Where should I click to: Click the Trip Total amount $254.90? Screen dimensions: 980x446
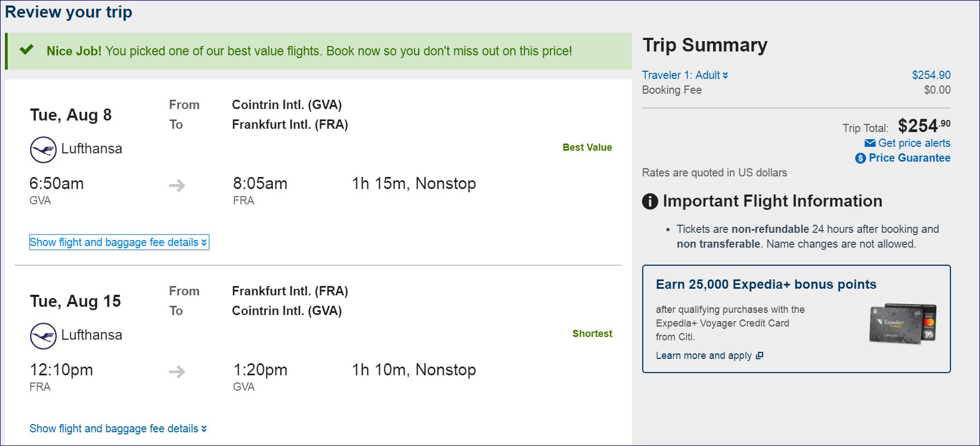(924, 126)
